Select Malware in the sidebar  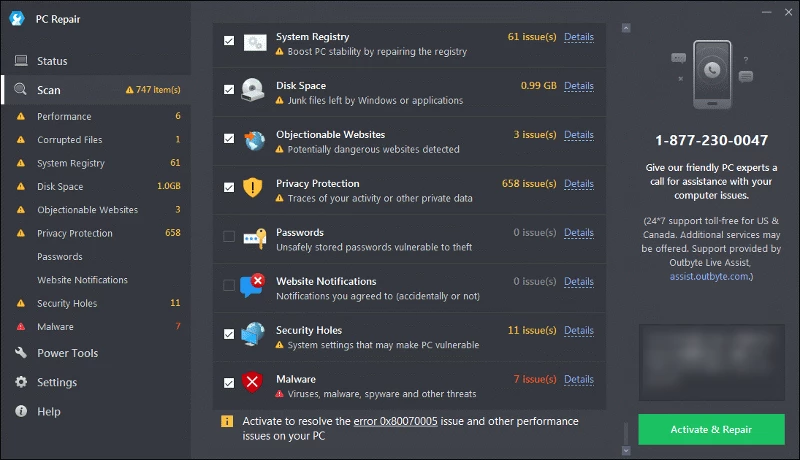coord(96,326)
